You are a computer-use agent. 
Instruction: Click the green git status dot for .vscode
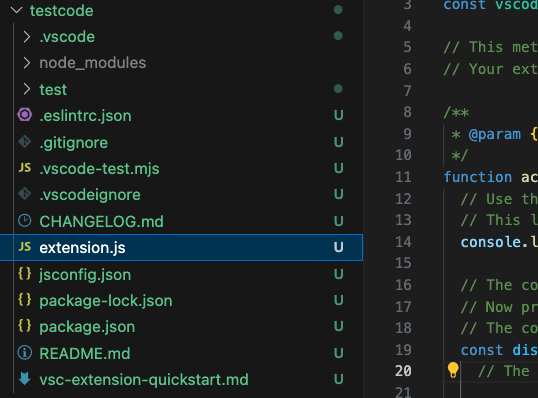[x=338, y=36]
